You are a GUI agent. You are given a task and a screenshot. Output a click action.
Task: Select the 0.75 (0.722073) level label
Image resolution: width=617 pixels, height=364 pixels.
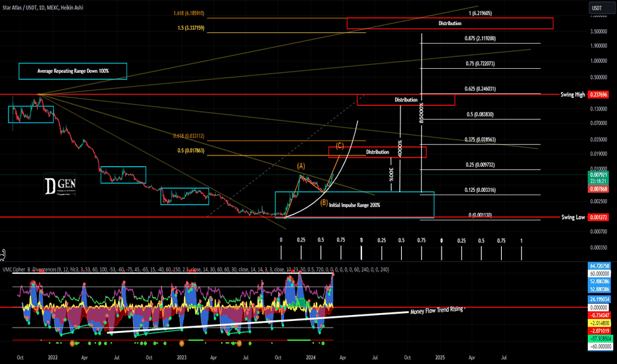480,64
